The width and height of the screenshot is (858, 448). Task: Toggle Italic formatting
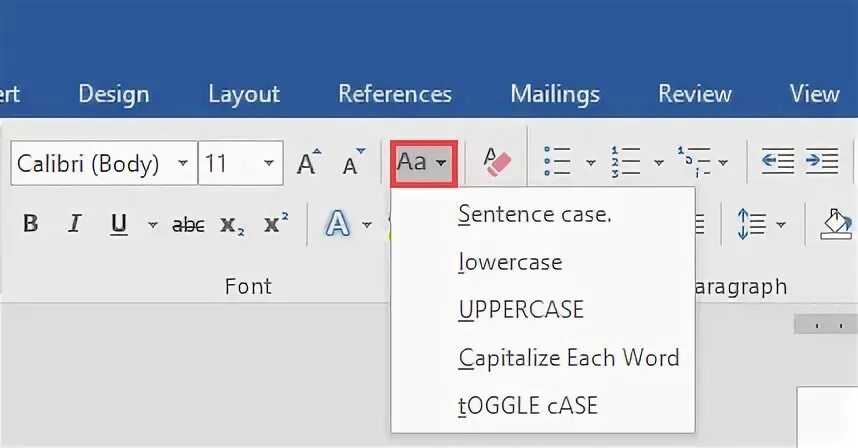pos(74,224)
